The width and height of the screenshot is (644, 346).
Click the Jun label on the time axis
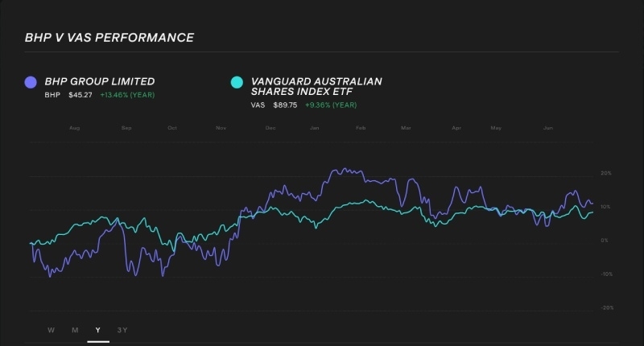tap(549, 128)
